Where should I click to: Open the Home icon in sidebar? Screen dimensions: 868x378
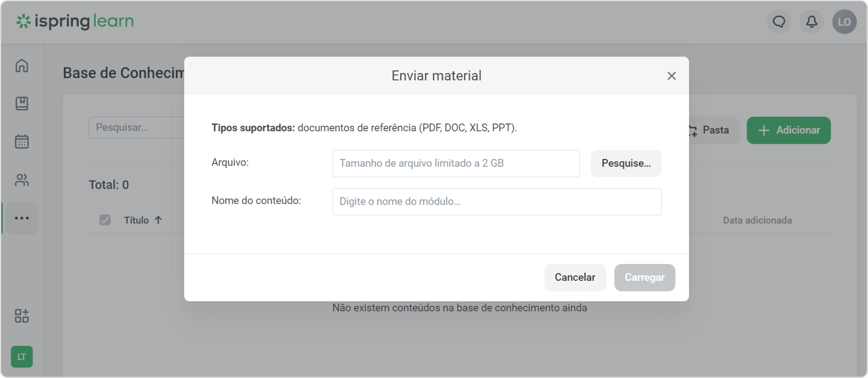[22, 66]
